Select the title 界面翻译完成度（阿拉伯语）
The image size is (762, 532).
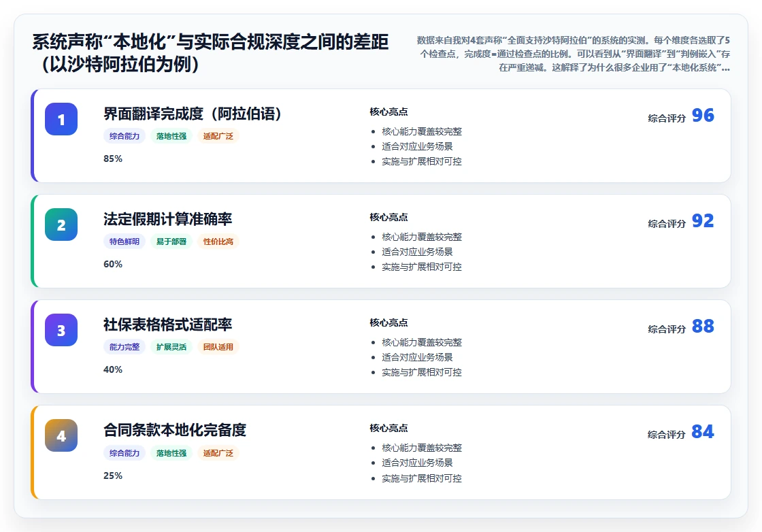click(x=193, y=114)
